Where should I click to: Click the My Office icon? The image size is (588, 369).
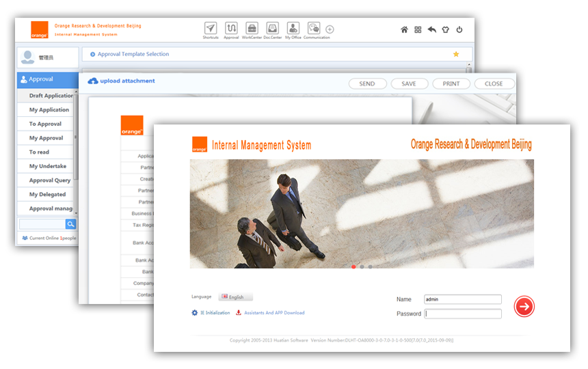(x=293, y=29)
